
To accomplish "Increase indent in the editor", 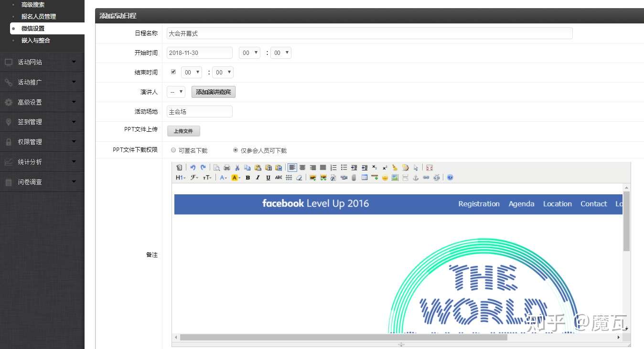I will 354,168.
